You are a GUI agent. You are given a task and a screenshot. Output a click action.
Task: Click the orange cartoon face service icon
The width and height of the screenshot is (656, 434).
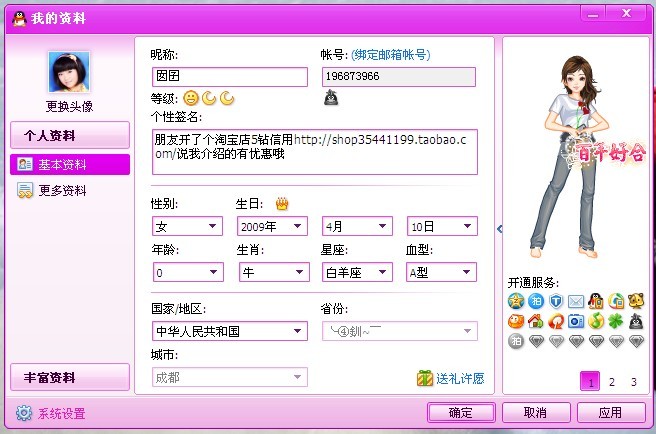[x=516, y=321]
